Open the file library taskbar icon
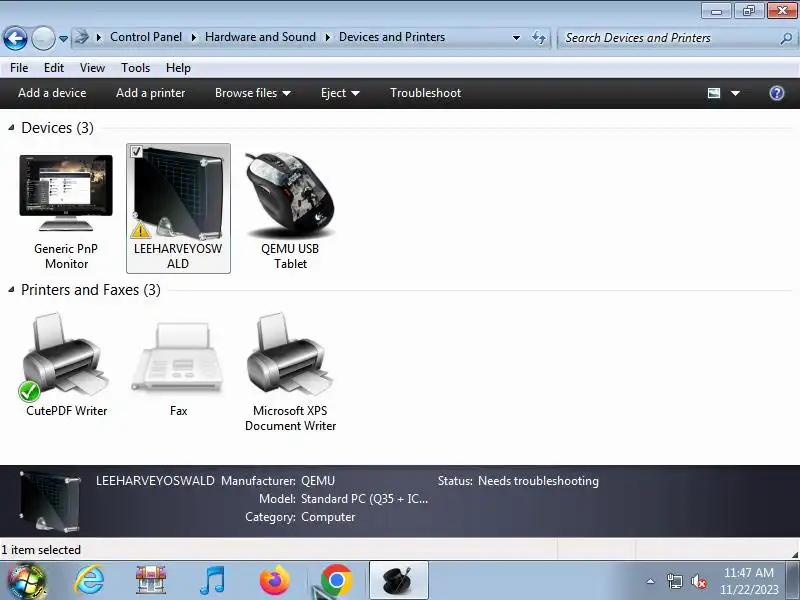This screenshot has width=800, height=600. [x=151, y=580]
